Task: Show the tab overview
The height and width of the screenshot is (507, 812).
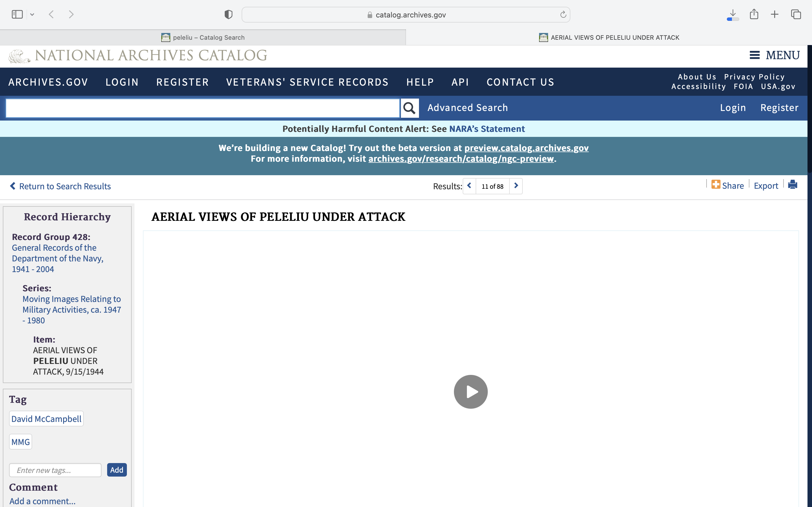Action: (x=796, y=14)
